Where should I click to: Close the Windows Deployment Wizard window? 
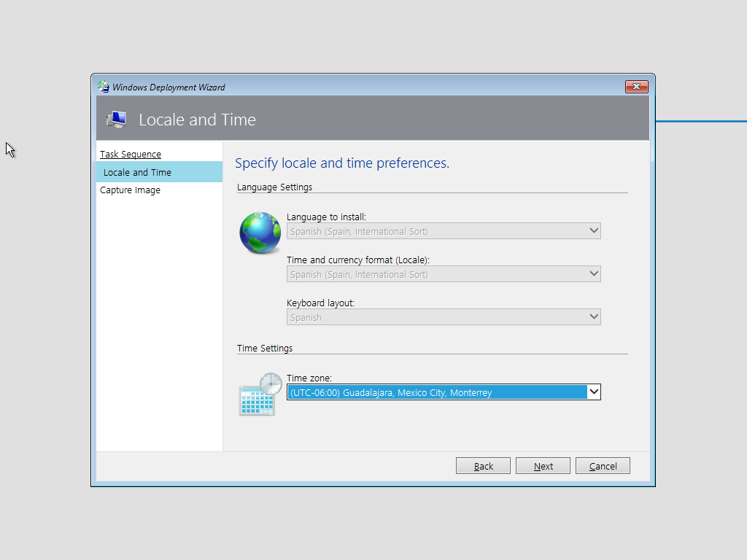[636, 87]
